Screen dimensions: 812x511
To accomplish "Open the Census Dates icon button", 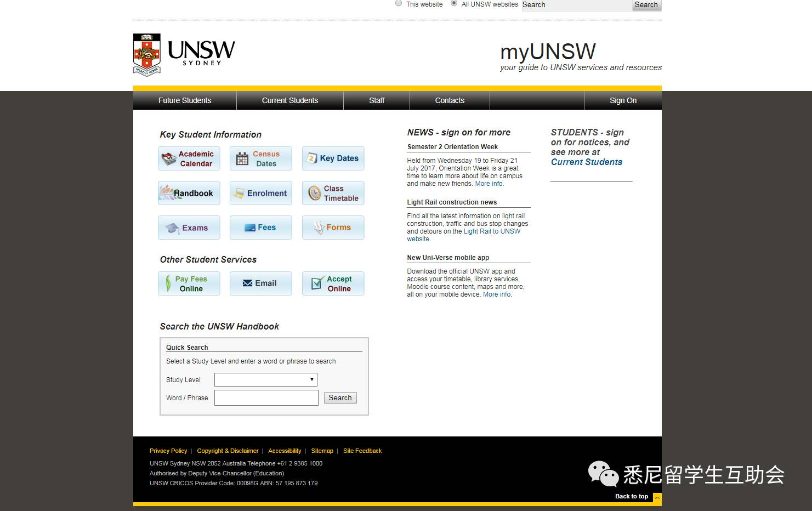I will coord(261,158).
